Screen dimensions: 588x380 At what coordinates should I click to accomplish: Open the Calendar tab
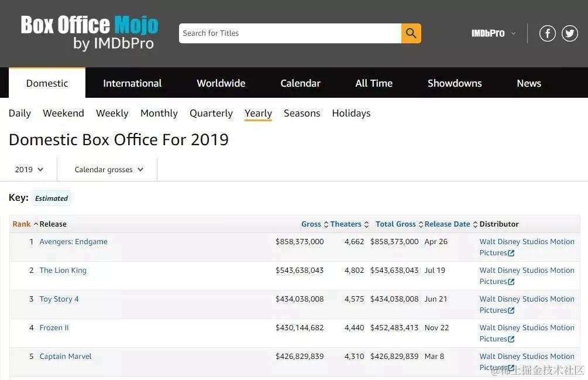(300, 83)
